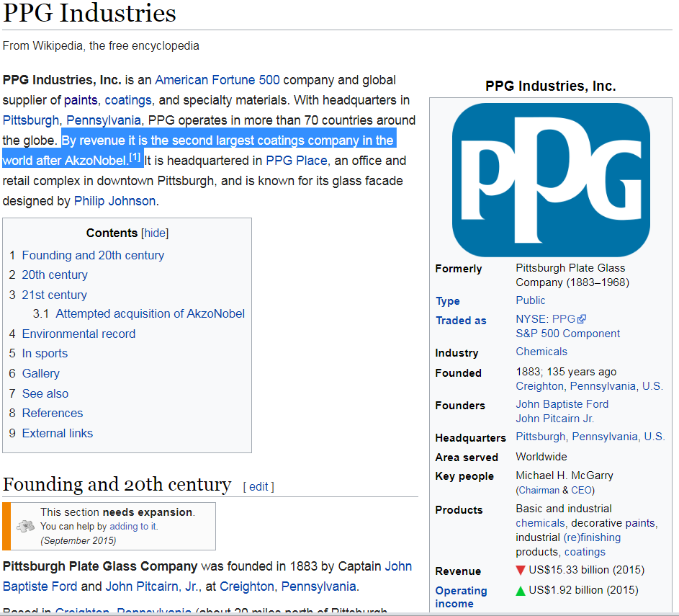679x616 pixels.
Task: Jump to section 2 20th century in Contents
Action: (55, 274)
